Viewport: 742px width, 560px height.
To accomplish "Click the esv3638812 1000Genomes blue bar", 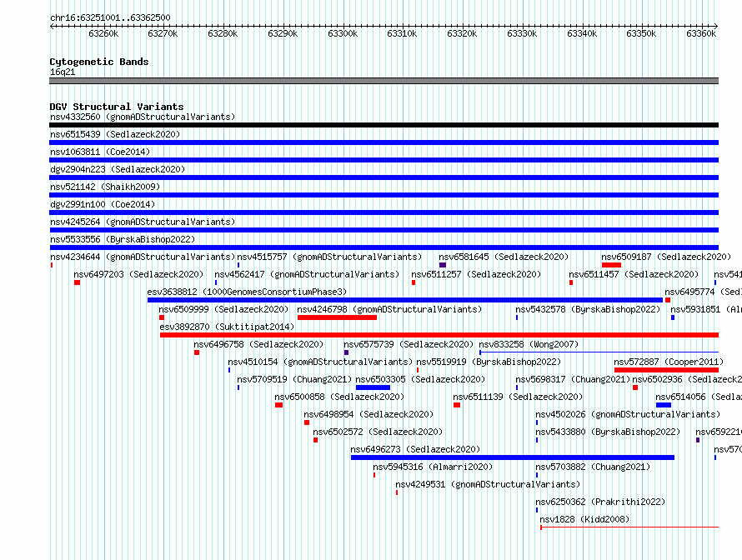I will 405,300.
